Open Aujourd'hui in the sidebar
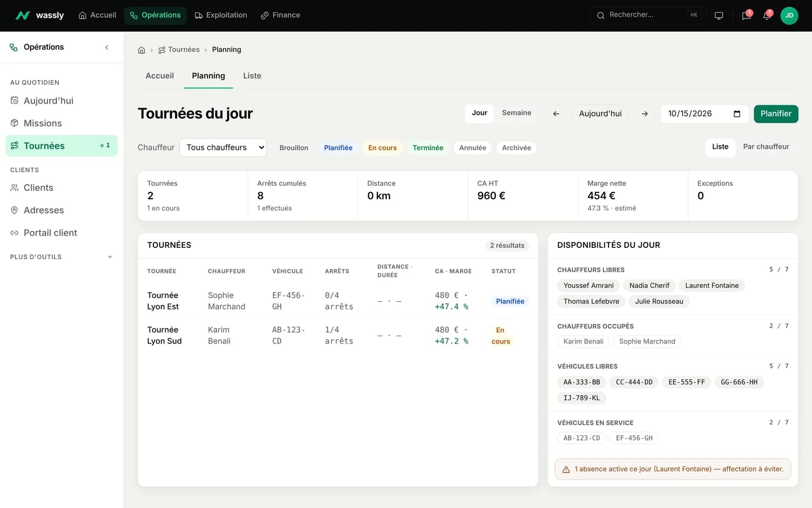812x508 pixels. [x=61, y=101]
